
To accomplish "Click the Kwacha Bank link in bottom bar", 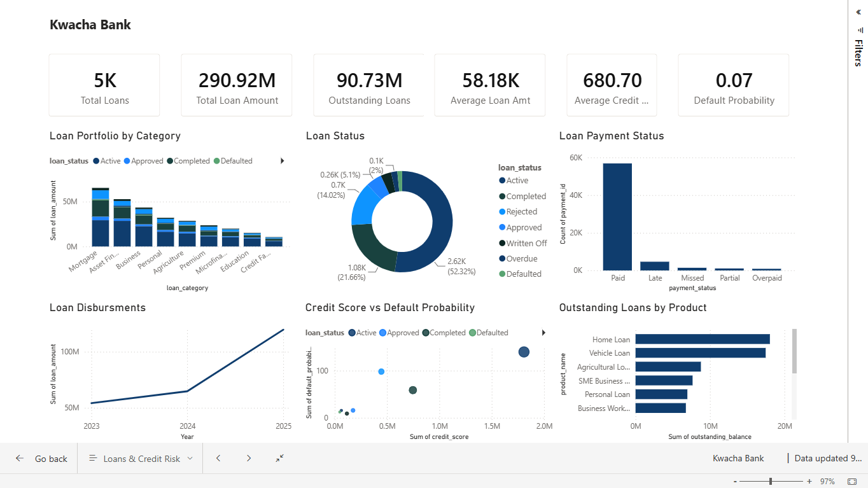I will tap(738, 458).
